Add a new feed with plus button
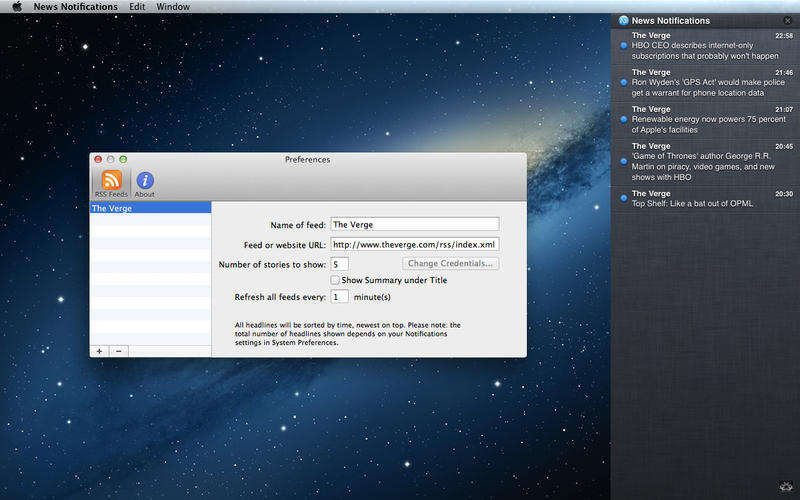800x500 pixels. 99,351
